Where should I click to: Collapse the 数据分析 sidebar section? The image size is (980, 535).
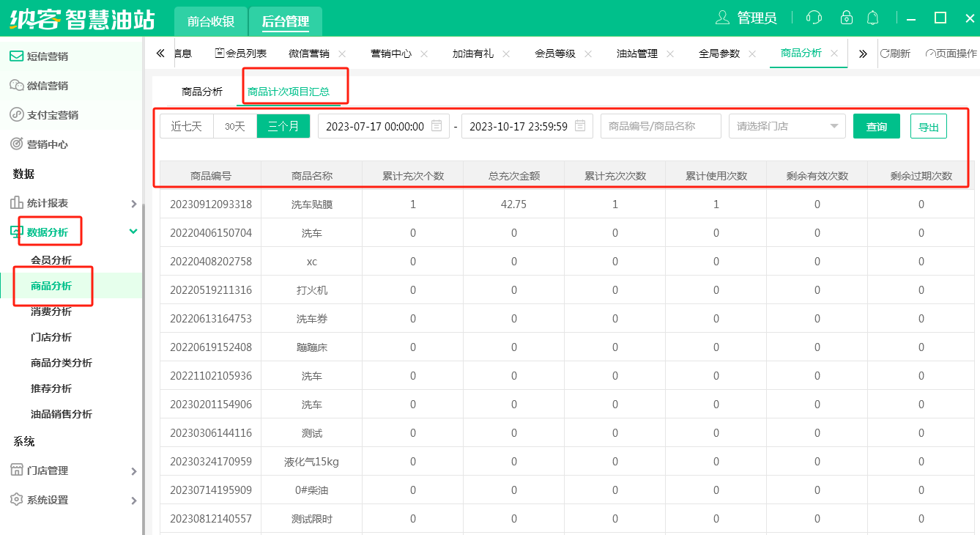point(133,232)
